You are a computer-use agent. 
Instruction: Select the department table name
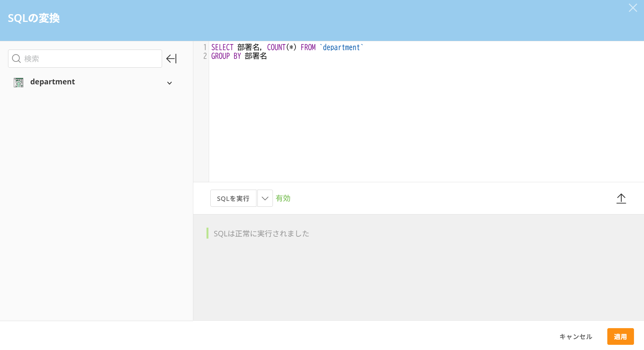(x=53, y=82)
